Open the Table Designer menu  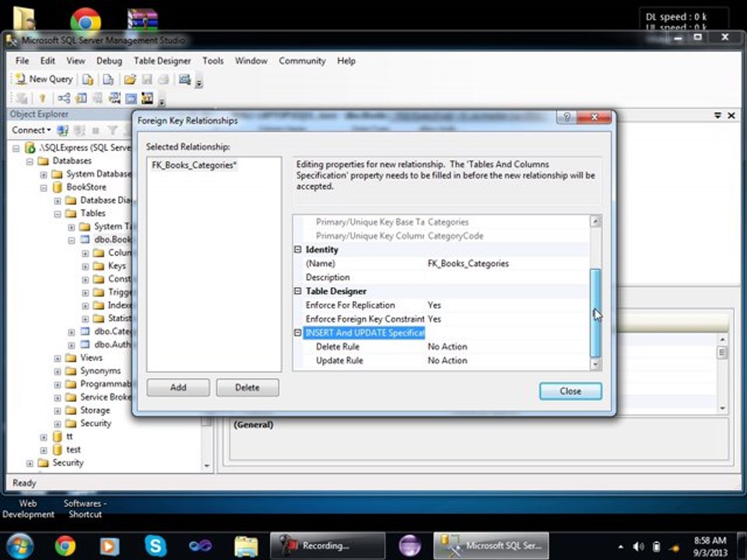point(162,61)
